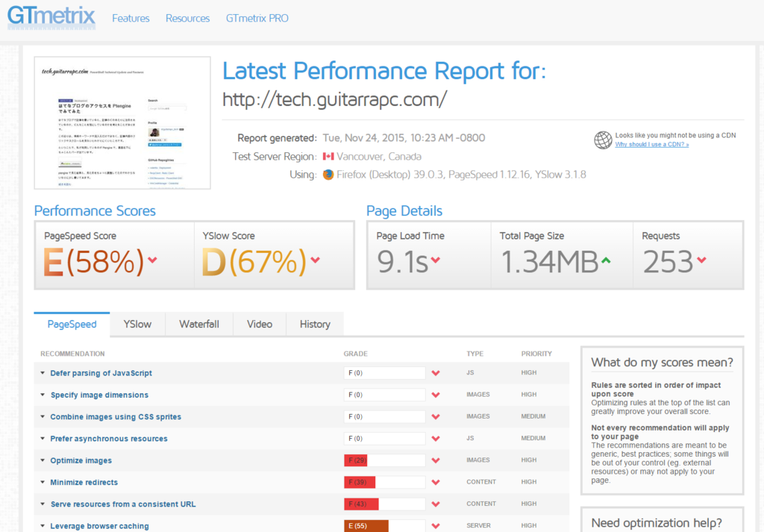Click the GRADE column header

pos(356,354)
